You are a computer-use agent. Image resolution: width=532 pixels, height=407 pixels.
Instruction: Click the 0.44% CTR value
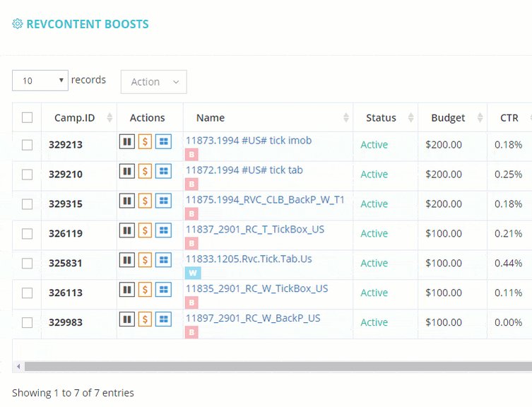508,263
